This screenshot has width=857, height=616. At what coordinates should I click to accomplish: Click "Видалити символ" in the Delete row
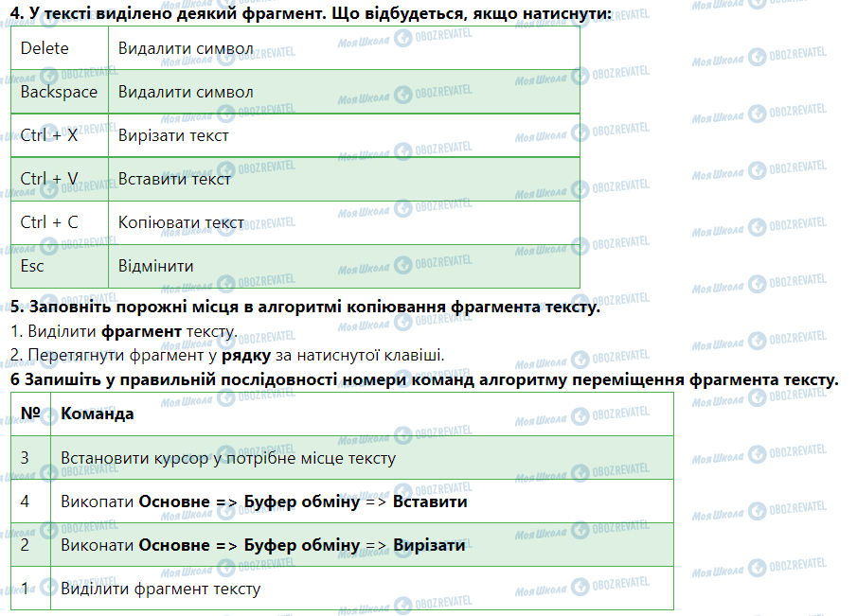click(x=186, y=48)
